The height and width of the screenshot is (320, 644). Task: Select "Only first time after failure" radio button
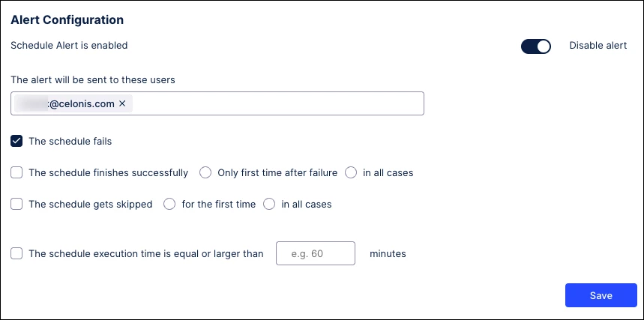[205, 173]
